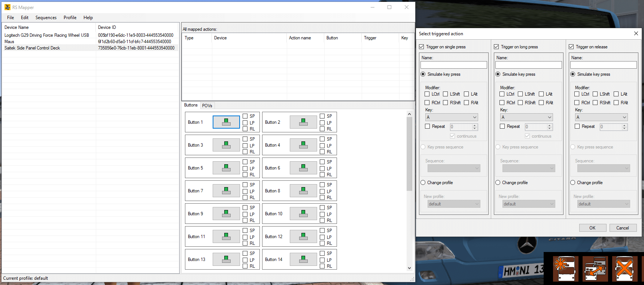
Task: Click the Button 7 mapping icon
Action: (x=226, y=191)
